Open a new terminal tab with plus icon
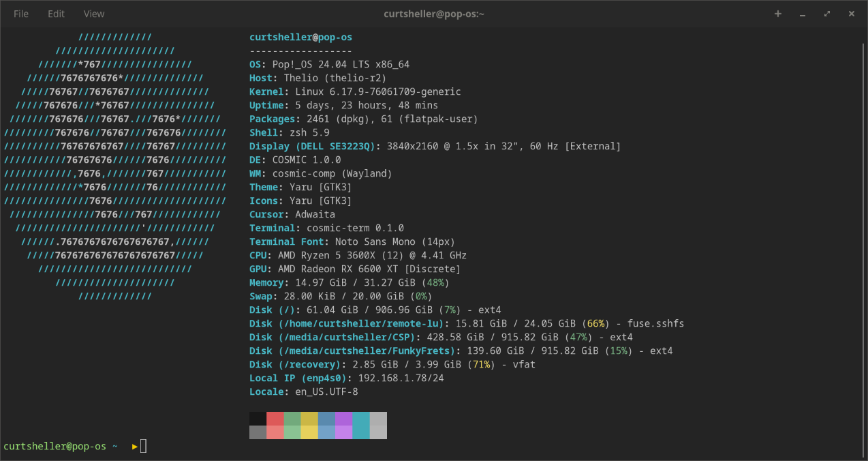868x461 pixels. (x=778, y=14)
